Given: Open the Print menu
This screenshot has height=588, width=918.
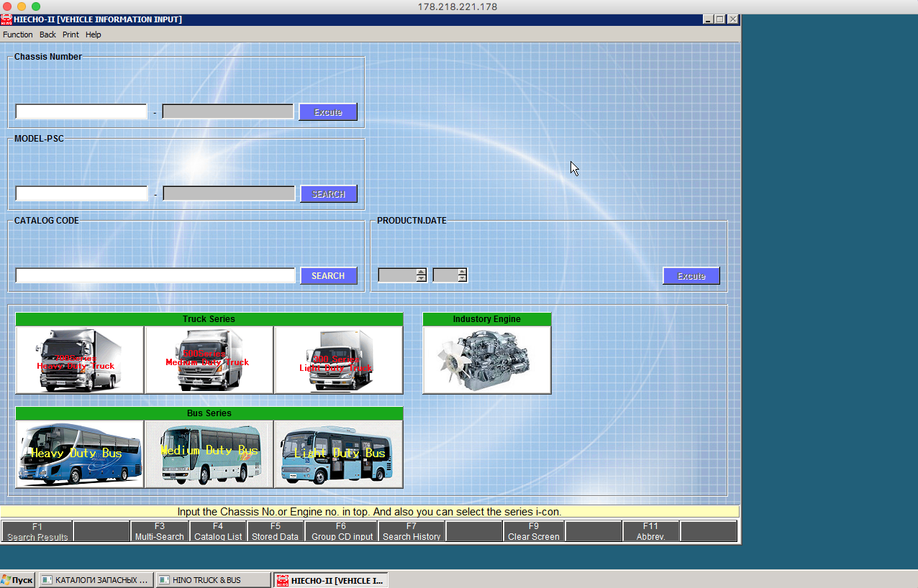Looking at the screenshot, I should coord(71,35).
